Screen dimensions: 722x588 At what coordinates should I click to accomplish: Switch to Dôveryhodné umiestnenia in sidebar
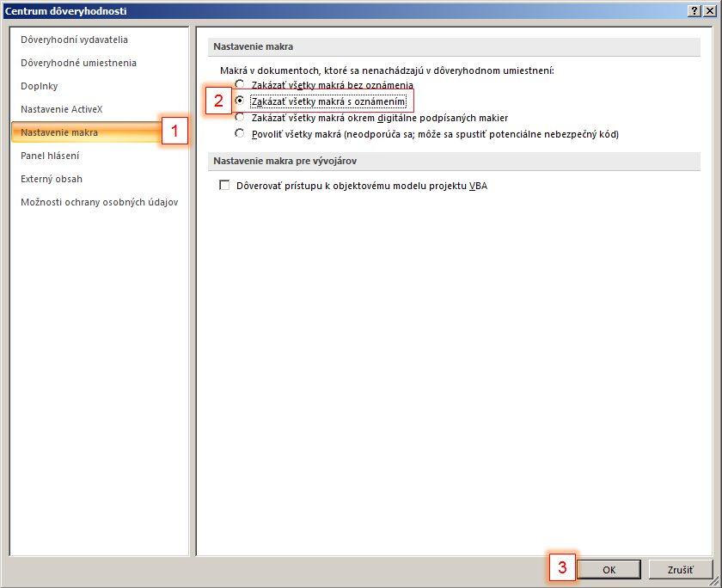(x=78, y=63)
